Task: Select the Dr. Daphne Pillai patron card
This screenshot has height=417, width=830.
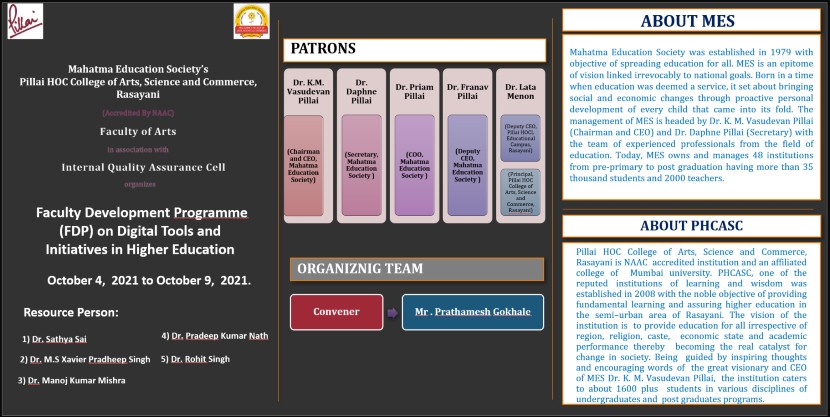Action: tap(361, 145)
